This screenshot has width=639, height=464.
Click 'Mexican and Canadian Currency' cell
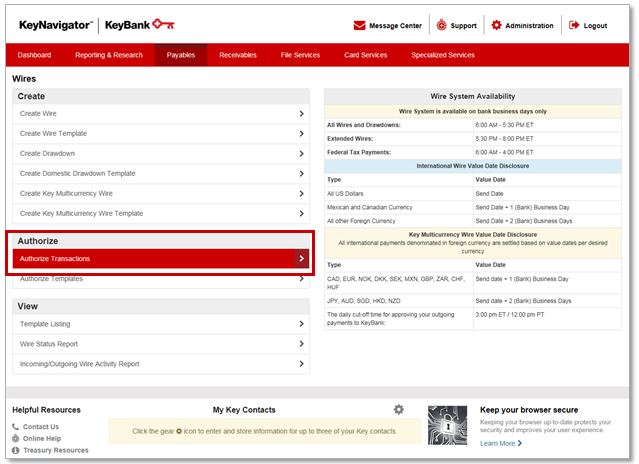370,207
